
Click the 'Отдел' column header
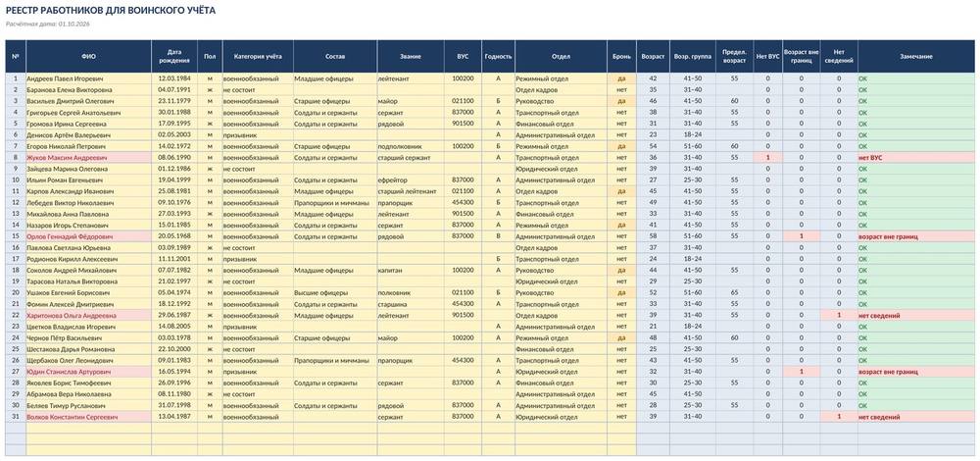[x=561, y=56]
